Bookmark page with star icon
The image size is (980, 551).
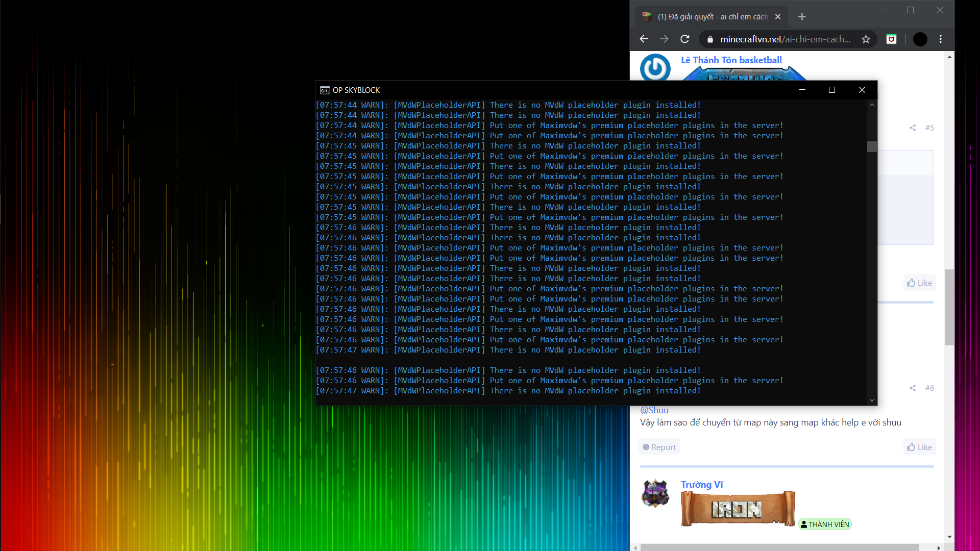click(x=866, y=39)
